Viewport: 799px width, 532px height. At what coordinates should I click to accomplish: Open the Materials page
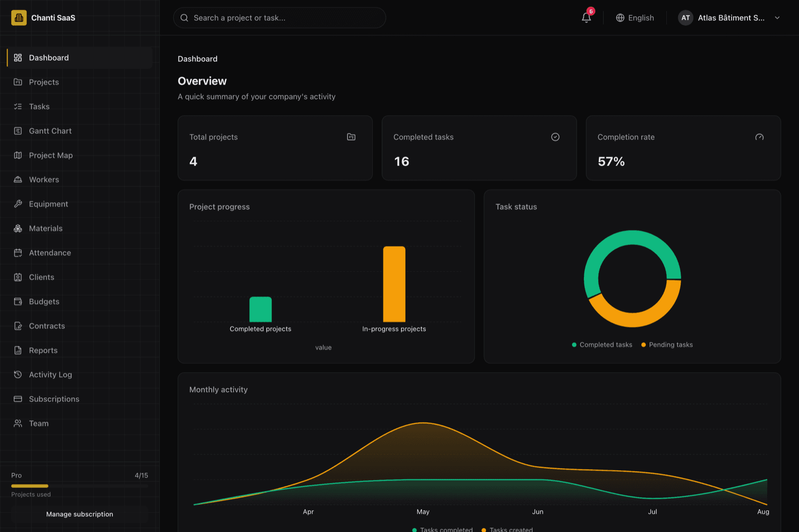point(80,229)
